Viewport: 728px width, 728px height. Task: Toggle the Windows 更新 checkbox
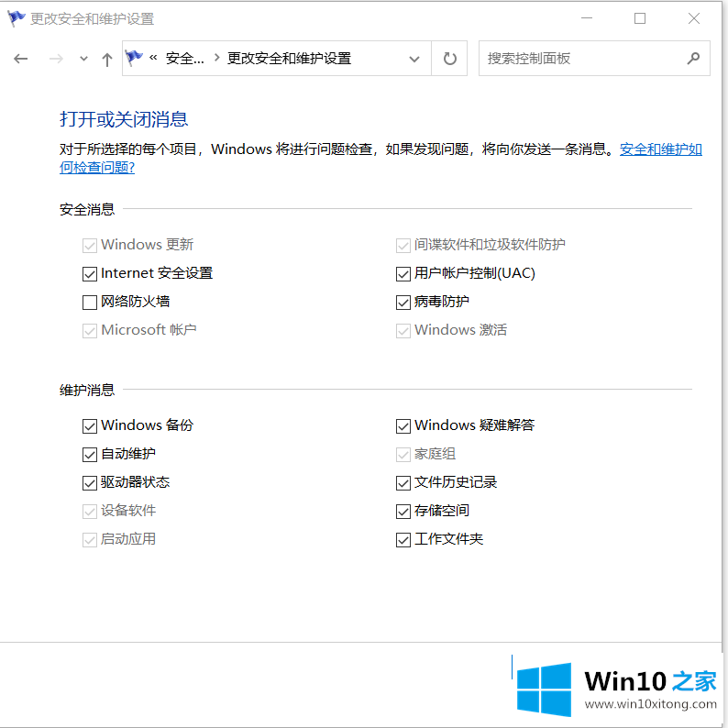pos(90,245)
